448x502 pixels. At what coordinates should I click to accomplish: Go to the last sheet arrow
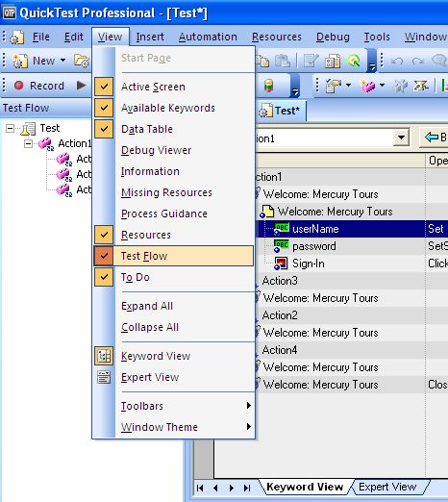point(247,488)
